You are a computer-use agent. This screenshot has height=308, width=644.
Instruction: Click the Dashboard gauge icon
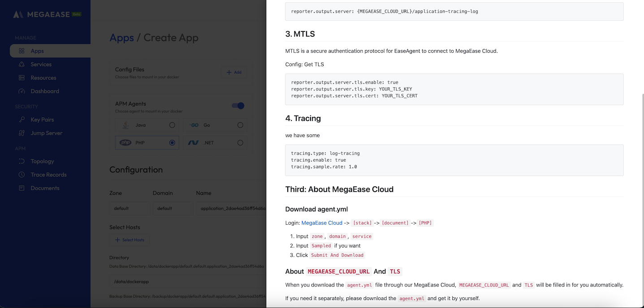click(x=22, y=91)
